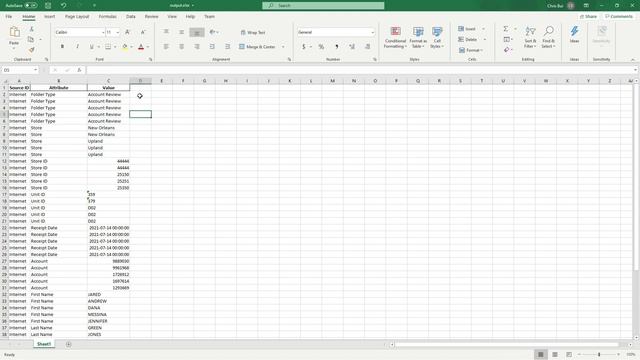This screenshot has height=360, width=640.
Task: Switch to the Page Layout tab
Action: [x=77, y=16]
